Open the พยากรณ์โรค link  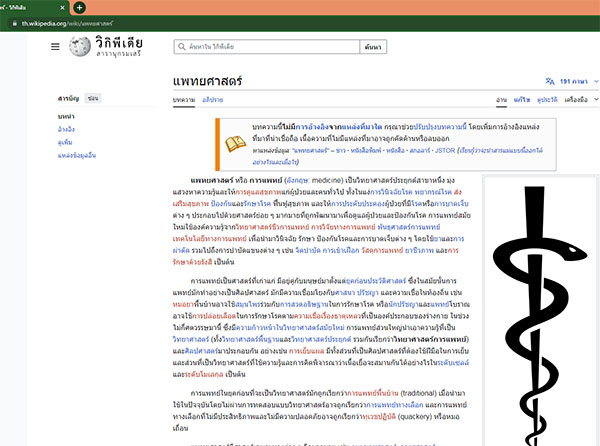(433, 192)
